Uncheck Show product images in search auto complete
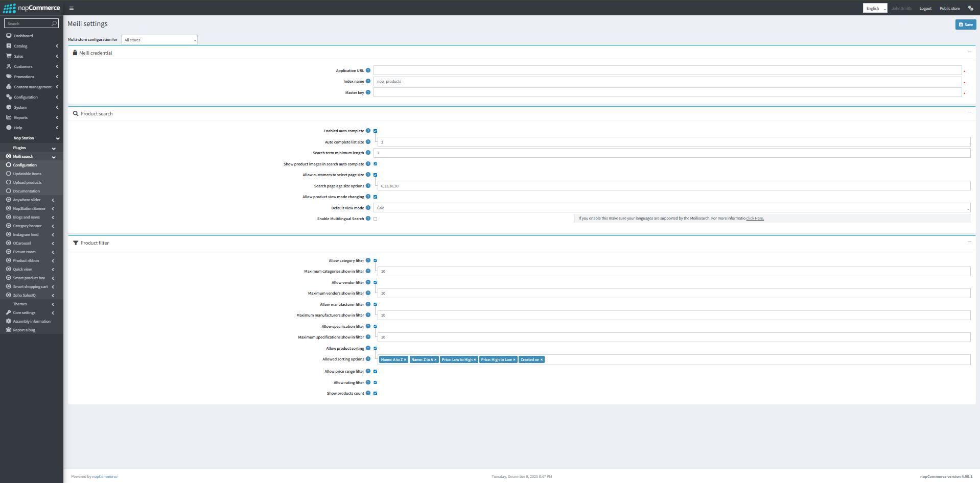The height and width of the screenshot is (483, 980). pyautogui.click(x=375, y=164)
